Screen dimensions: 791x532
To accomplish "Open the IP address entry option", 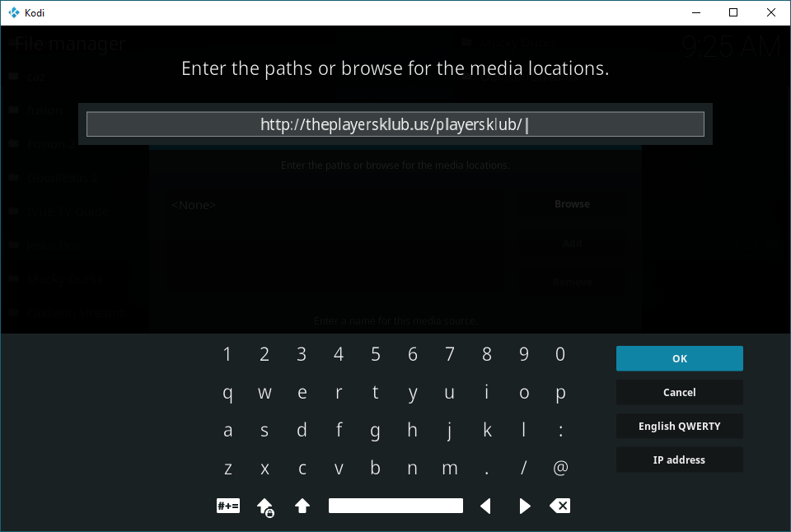I will pyautogui.click(x=679, y=460).
